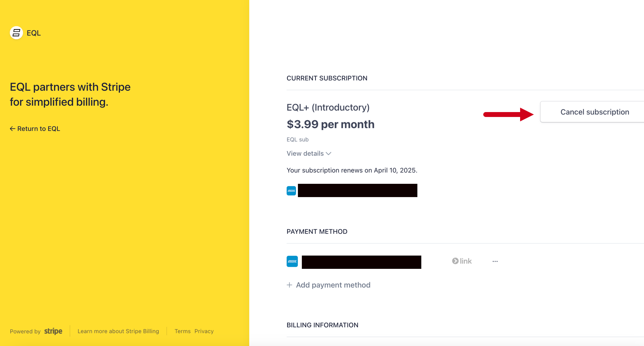Open the Terms link in footer
644x346 pixels.
pyautogui.click(x=182, y=331)
